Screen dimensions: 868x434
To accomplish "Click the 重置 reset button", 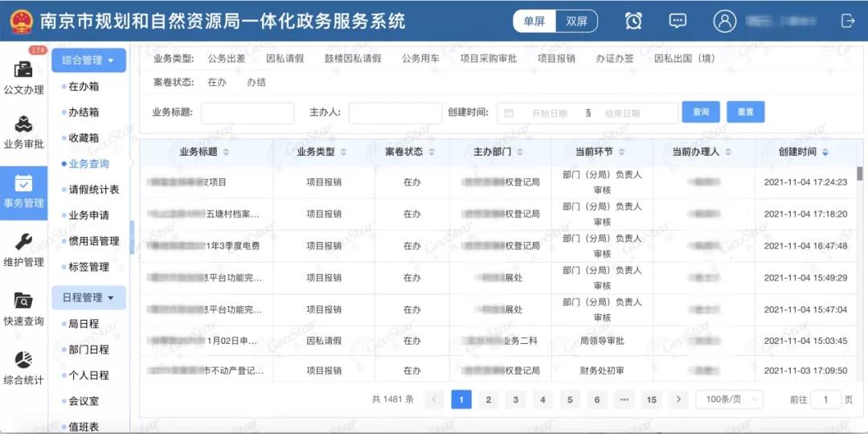I will [745, 113].
